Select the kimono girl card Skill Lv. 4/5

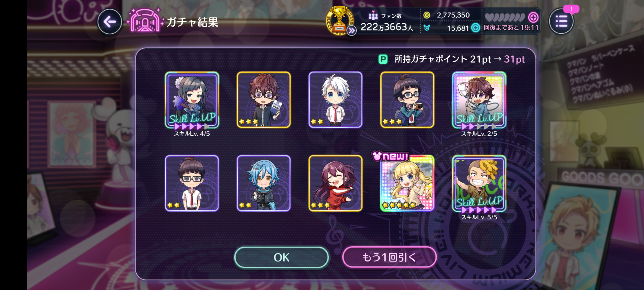[192, 100]
